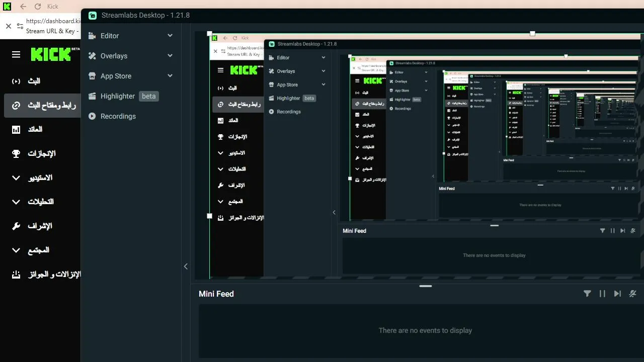Expand the Editor chevron in the main Streamlabs sidebar
Viewport: 644px width, 362px height.
click(170, 36)
